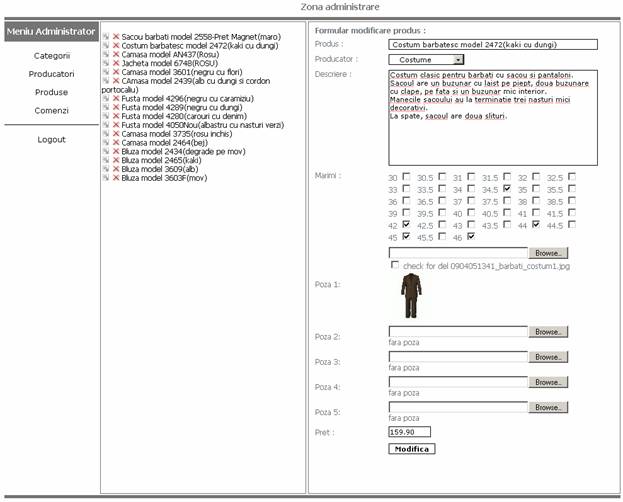The height and width of the screenshot is (502, 623).
Task: Click Browse button for Poza 2
Action: (549, 331)
